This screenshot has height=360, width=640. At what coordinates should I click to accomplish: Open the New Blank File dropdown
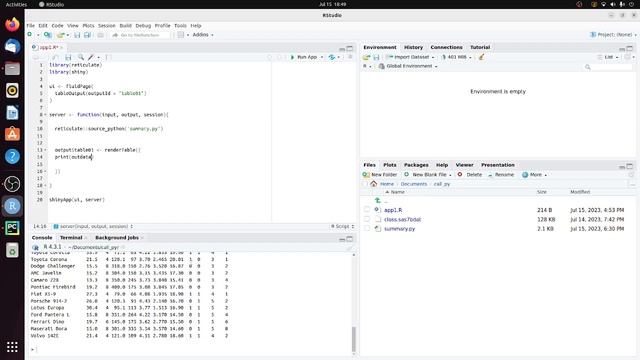pos(428,175)
